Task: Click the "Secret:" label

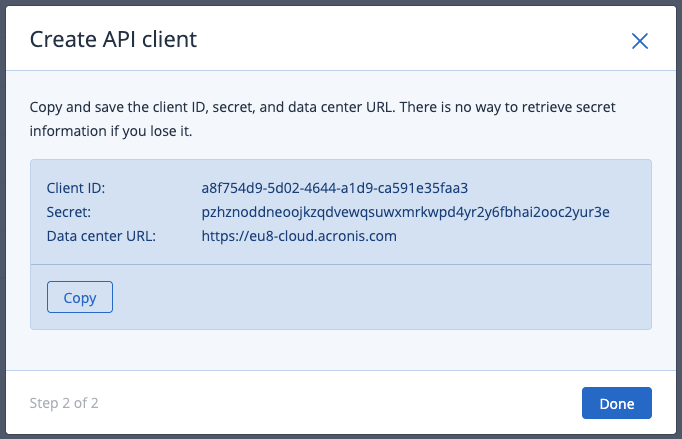Action: pos(68,212)
